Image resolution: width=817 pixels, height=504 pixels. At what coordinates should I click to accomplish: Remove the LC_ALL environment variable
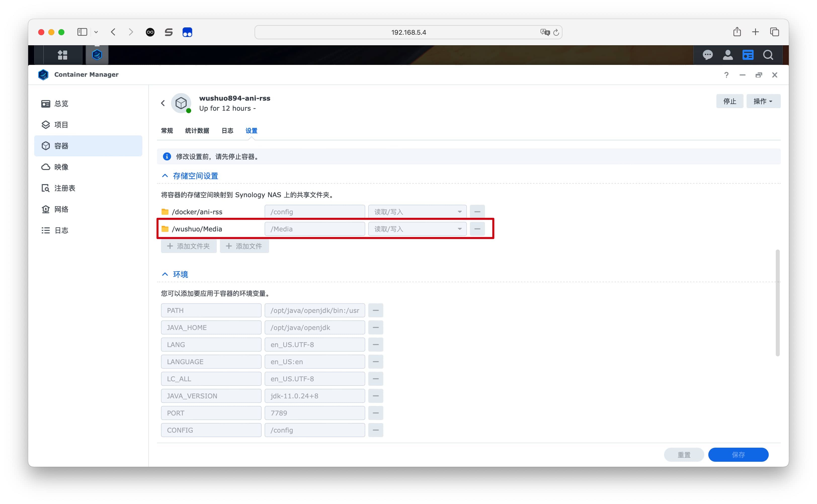[375, 379]
